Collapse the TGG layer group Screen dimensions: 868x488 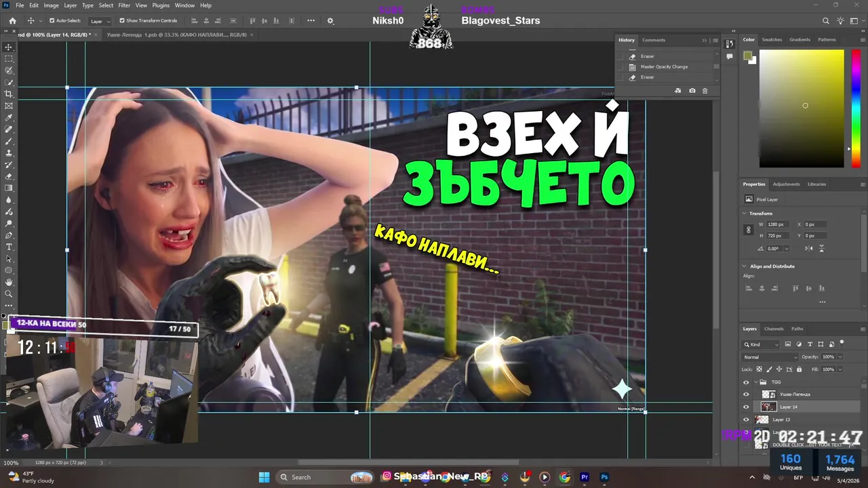[x=756, y=382]
